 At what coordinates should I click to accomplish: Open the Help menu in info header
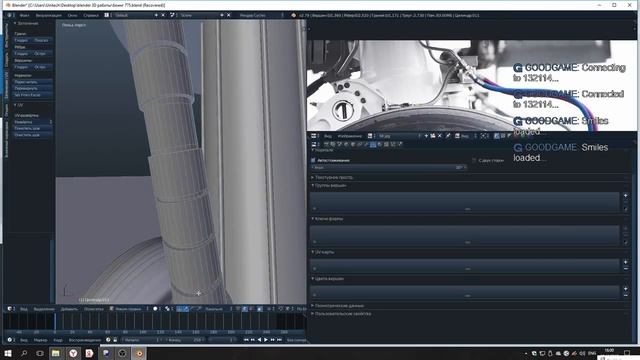91,15
